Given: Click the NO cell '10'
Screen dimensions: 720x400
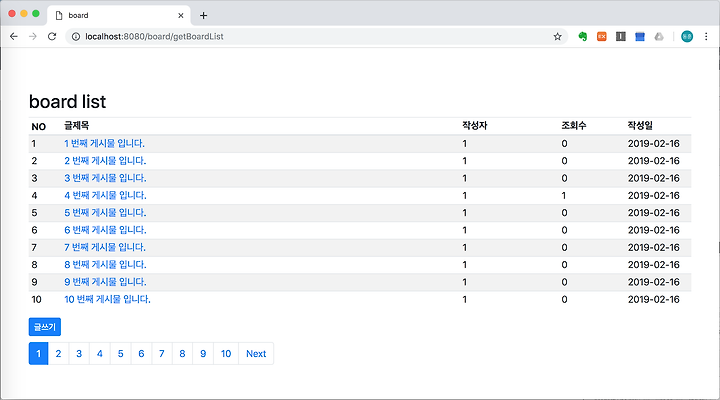Looking at the screenshot, I should [x=36, y=299].
